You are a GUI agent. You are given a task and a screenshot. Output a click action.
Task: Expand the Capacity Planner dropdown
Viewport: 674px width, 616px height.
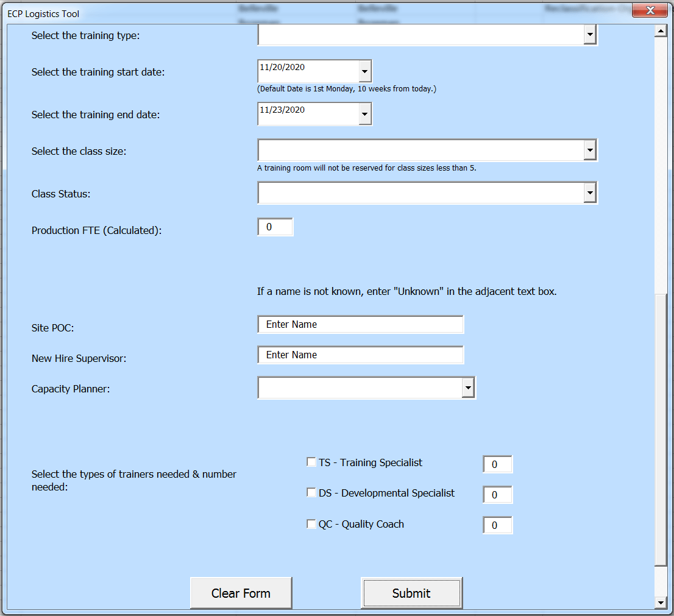[x=467, y=388]
